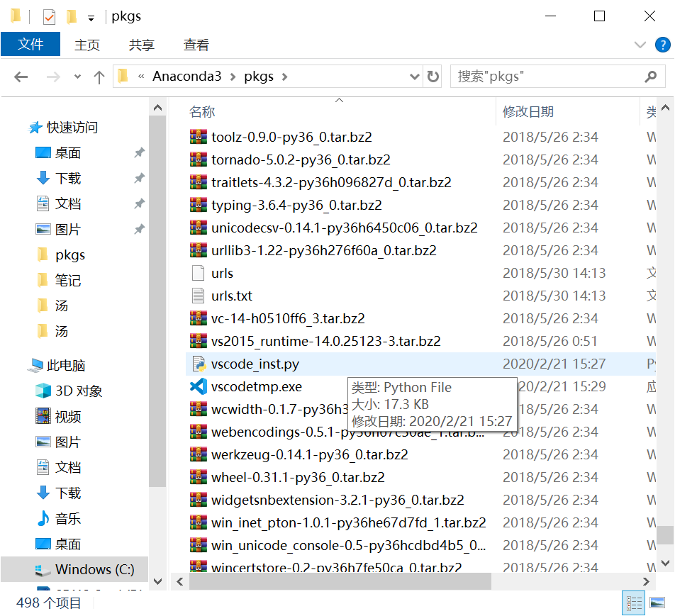Select the urls file without extension
This screenshot has width=675, height=616.
click(x=222, y=274)
